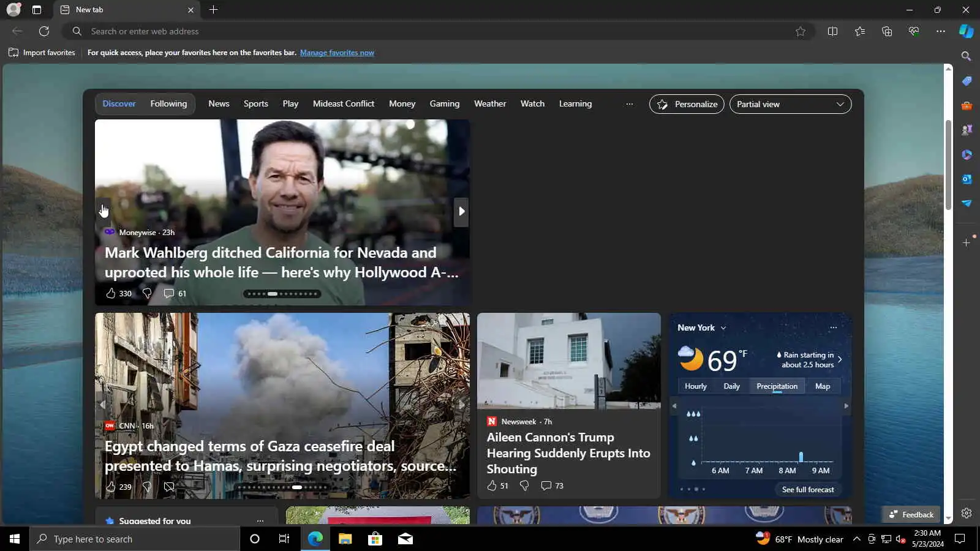The width and height of the screenshot is (980, 551).
Task: Switch to the Following tab
Action: click(168, 103)
